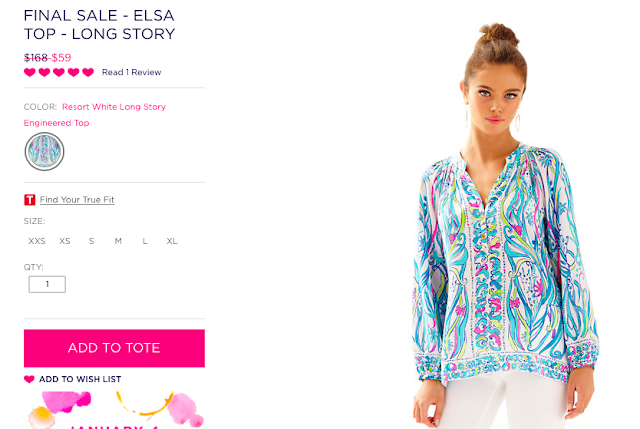640x429 pixels.
Task: Click the first pink heart rating
Action: 29,72
